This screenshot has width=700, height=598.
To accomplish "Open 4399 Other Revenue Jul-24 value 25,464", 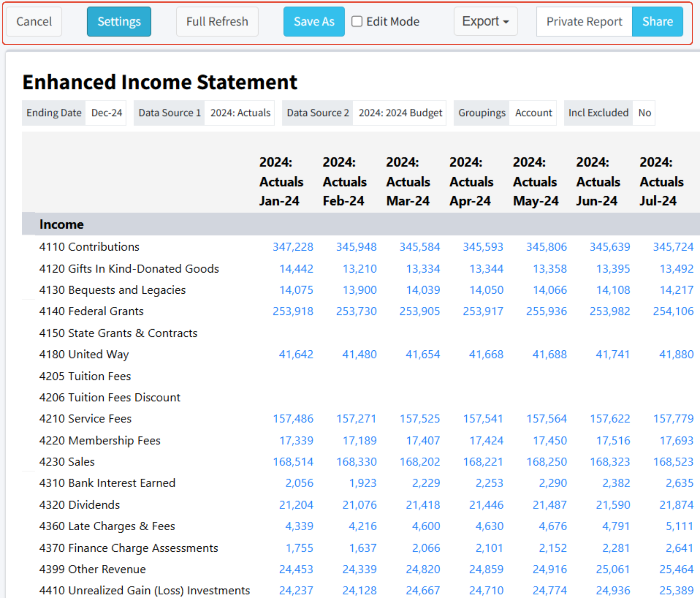I will point(676,569).
